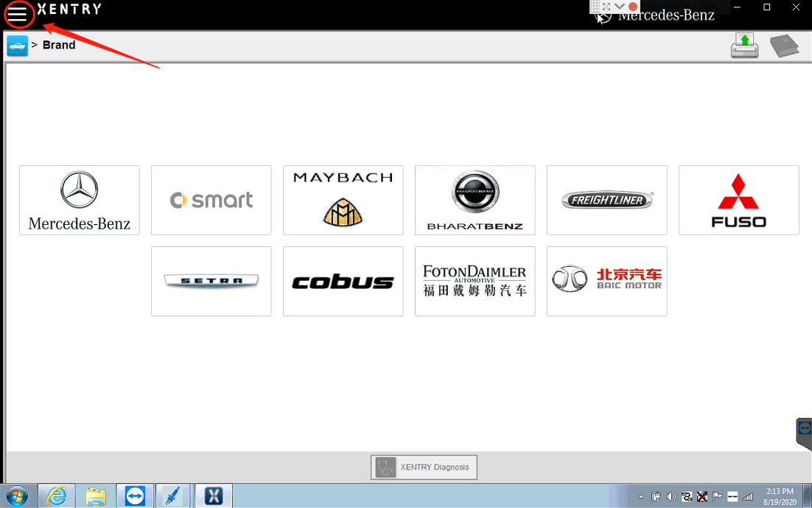Choose the Maybach brand tile
The height and width of the screenshot is (508, 812).
pyautogui.click(x=343, y=200)
